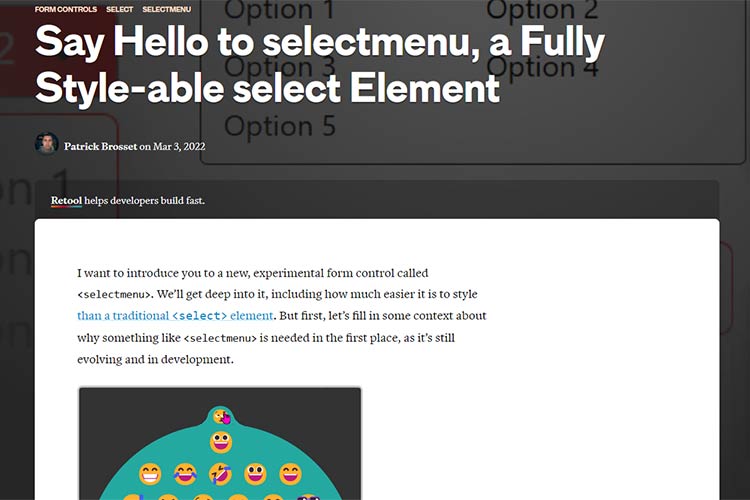Select the lone grinning emoji below the top one

(221, 441)
